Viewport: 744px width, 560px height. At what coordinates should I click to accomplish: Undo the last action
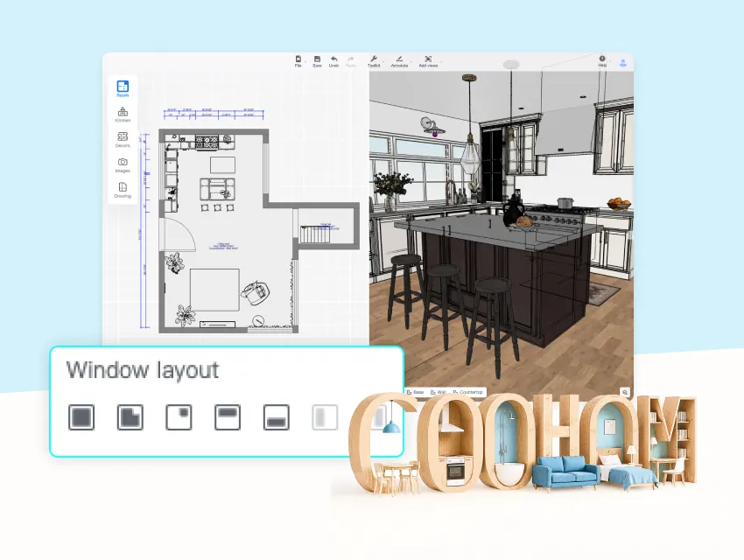tap(333, 60)
